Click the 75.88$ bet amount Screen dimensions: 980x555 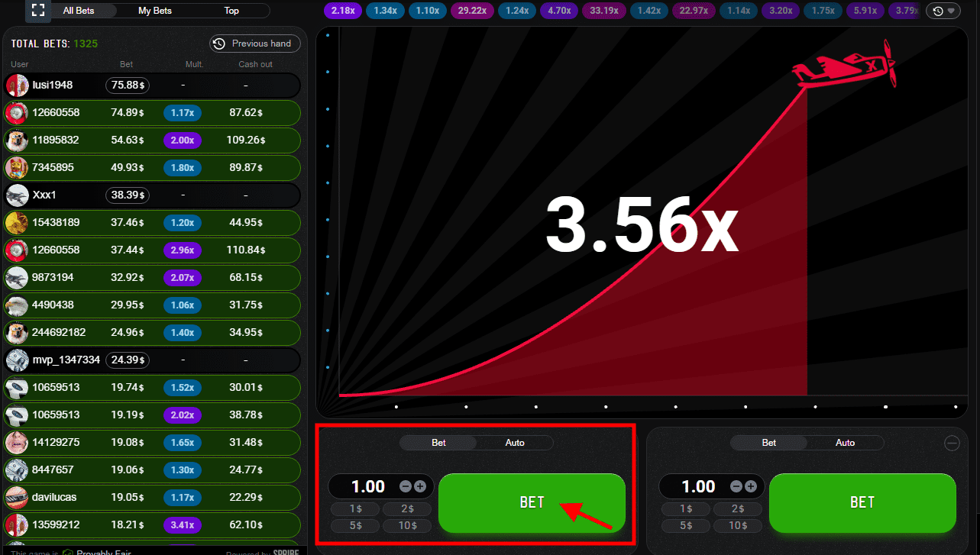coord(128,85)
